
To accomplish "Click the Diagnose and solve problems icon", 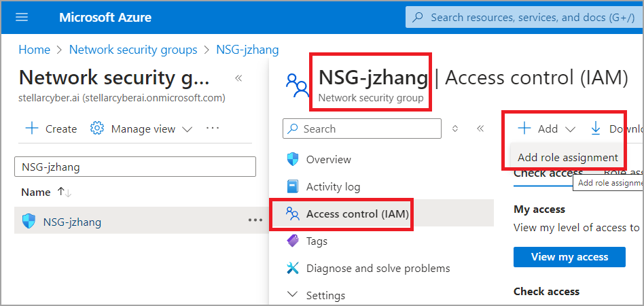I will (x=293, y=268).
